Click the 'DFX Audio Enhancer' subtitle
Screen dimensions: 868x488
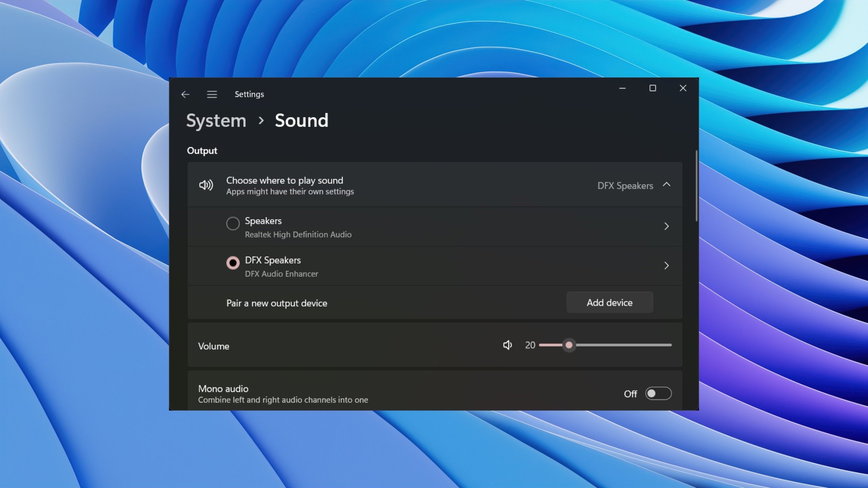(281, 274)
